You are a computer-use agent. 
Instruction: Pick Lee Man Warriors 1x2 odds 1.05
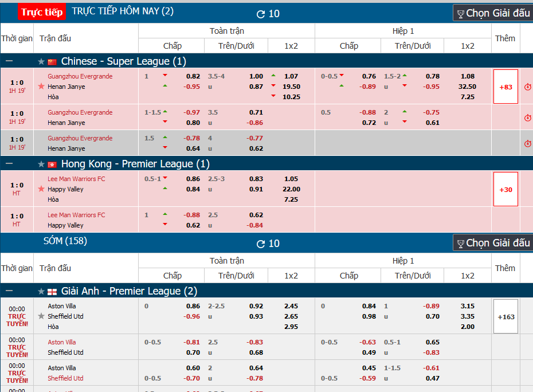(291, 179)
